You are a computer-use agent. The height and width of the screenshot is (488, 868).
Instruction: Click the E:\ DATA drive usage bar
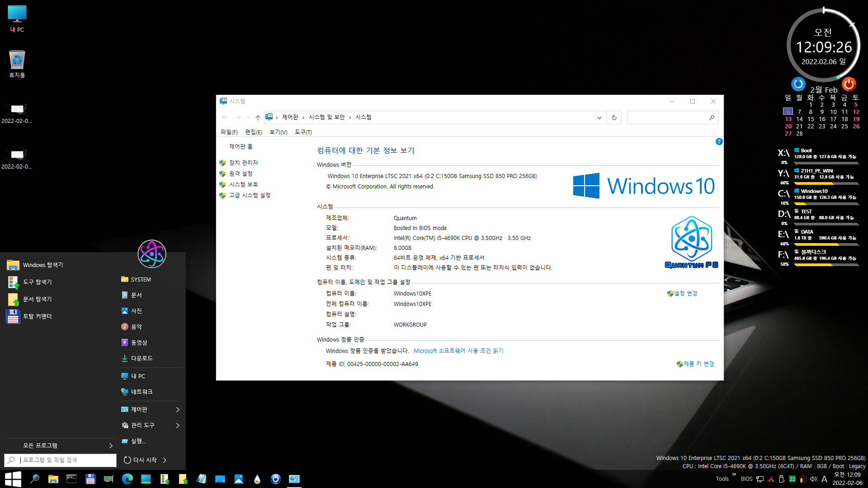coord(826,244)
